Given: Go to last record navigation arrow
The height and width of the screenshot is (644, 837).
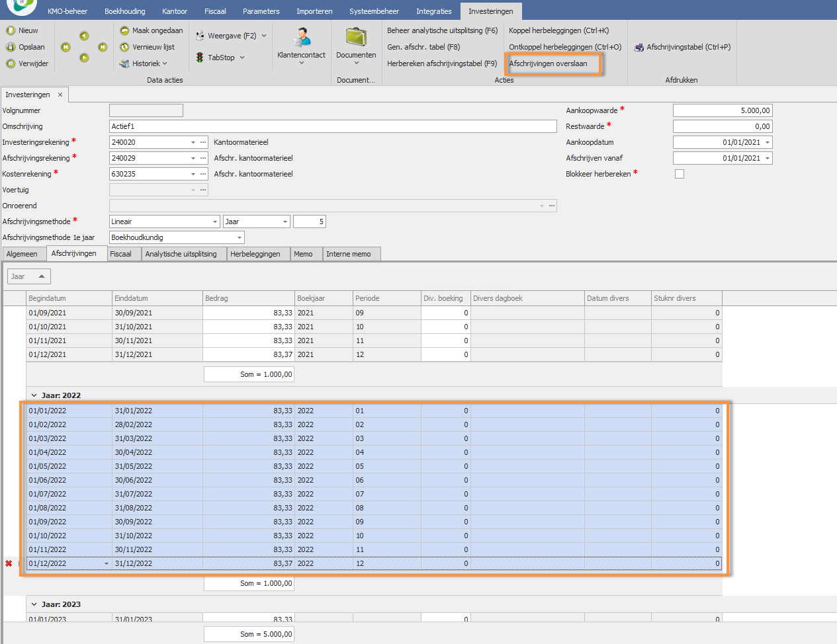Looking at the screenshot, I should 103,47.
